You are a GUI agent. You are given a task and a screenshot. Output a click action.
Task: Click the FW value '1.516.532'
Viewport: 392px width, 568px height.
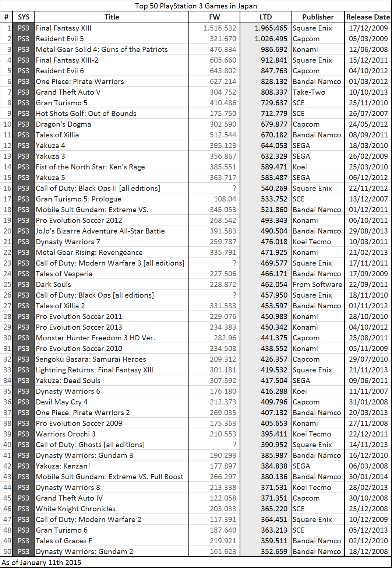[214, 28]
